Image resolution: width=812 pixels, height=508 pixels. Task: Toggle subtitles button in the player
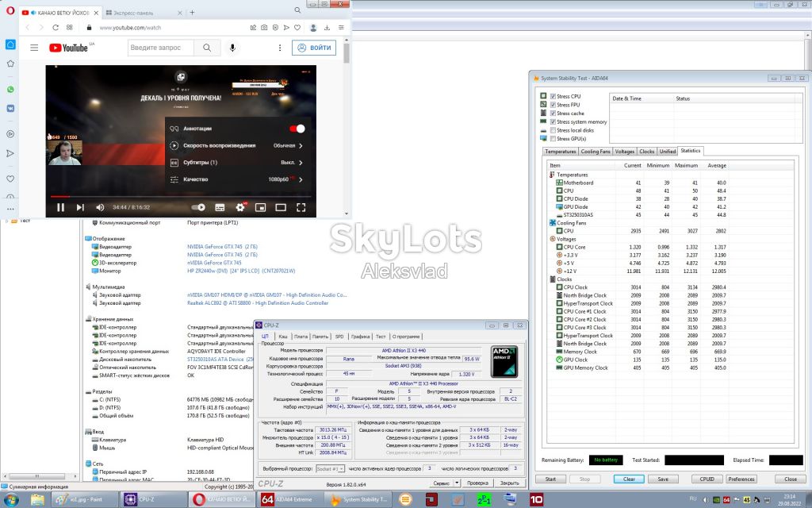pos(220,207)
